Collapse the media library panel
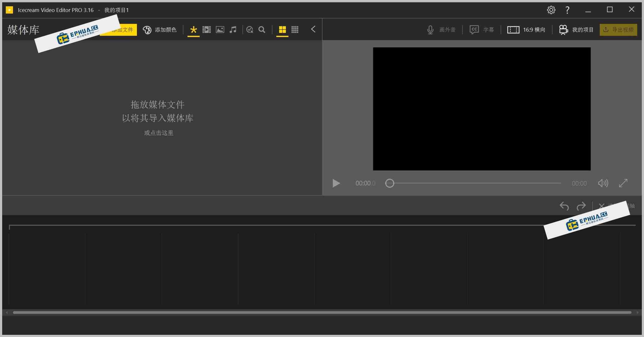The width and height of the screenshot is (644, 337). 313,29
